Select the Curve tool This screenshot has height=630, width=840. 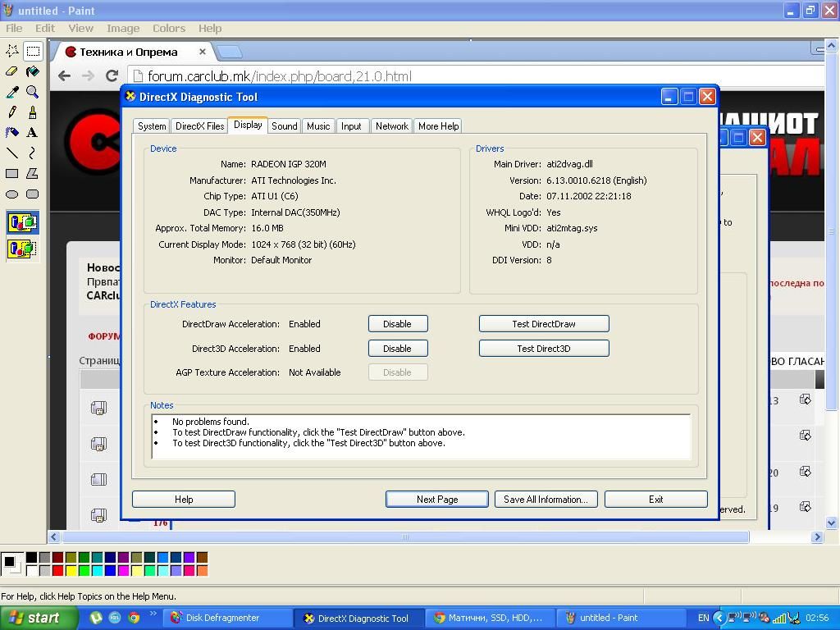click(33, 153)
